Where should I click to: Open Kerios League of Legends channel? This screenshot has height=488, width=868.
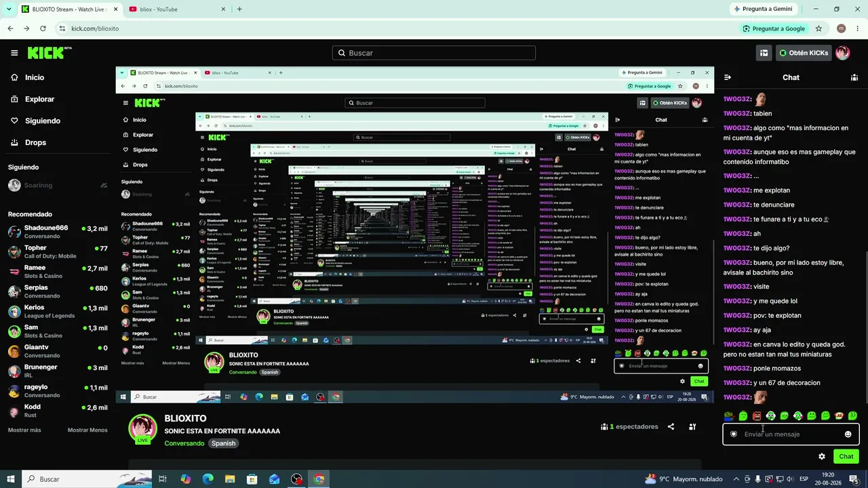point(58,312)
